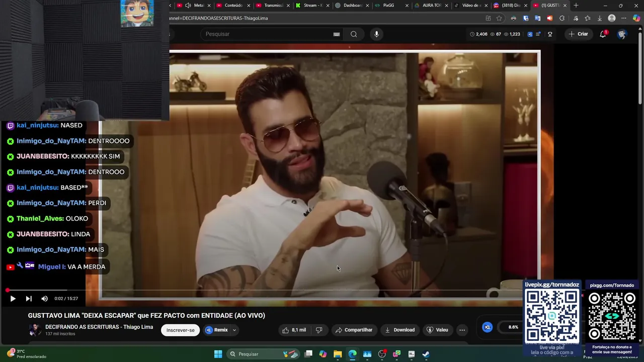Open browser downloads arrow icon
Viewport: 644px width, 362px height.
coord(599,18)
